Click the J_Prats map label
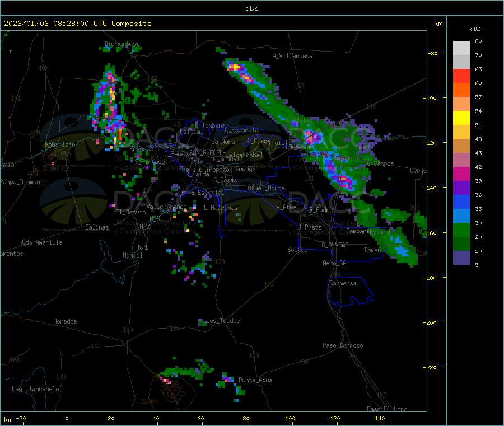504x426 pixels. tap(310, 227)
